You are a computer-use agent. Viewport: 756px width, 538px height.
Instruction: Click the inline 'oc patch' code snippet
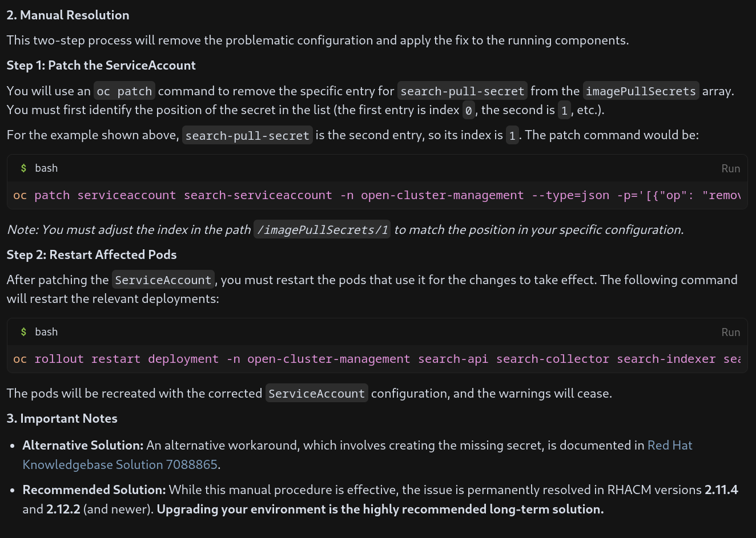click(x=124, y=91)
